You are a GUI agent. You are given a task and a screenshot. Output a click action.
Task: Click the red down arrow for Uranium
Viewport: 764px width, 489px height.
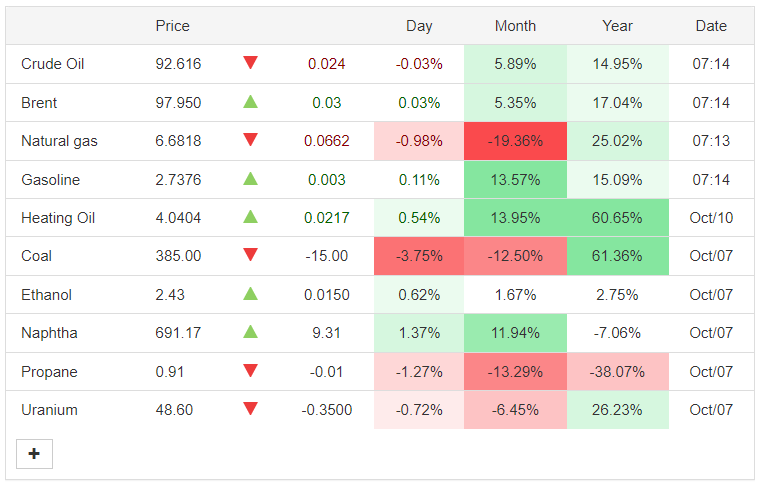pyautogui.click(x=250, y=408)
